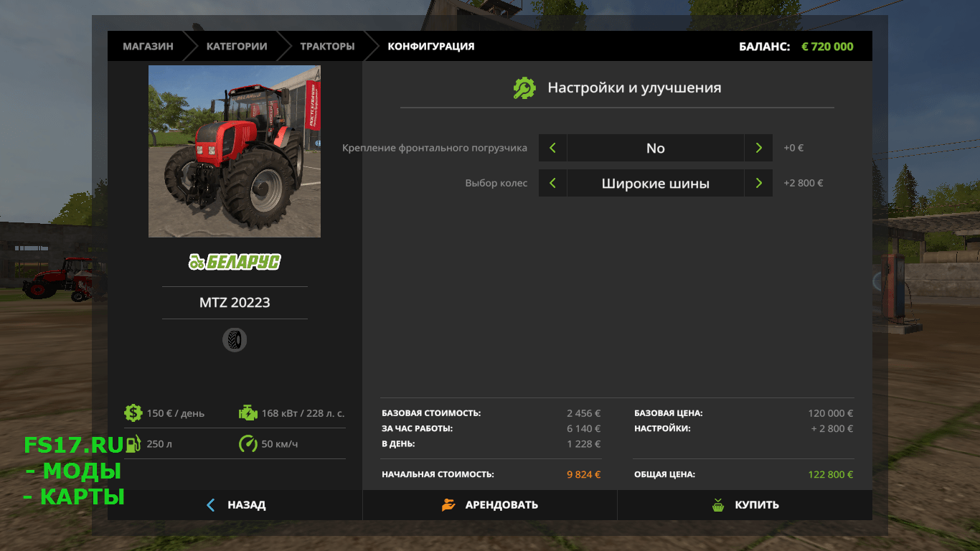Click the Belarus brand logo
980x551 pixels.
235,262
